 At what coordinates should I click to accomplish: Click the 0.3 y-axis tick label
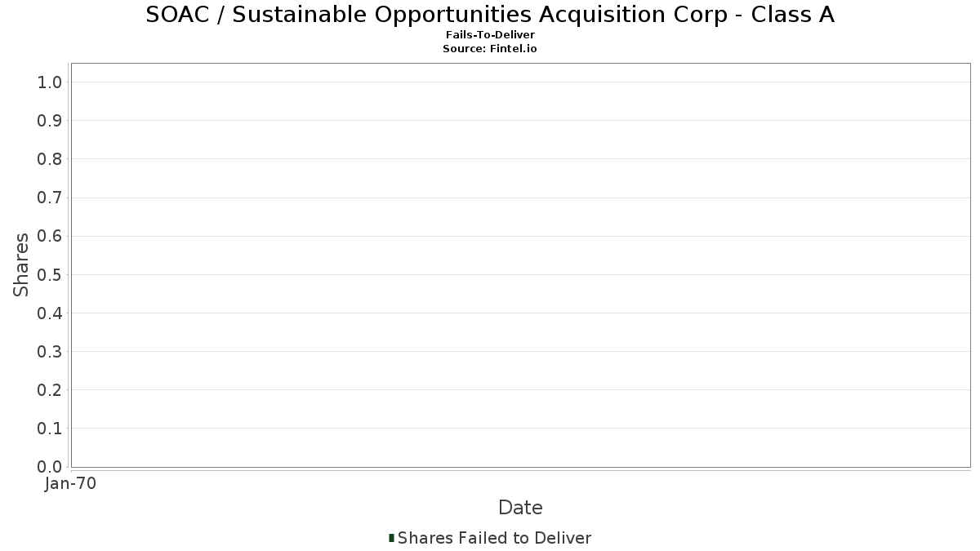(50, 352)
